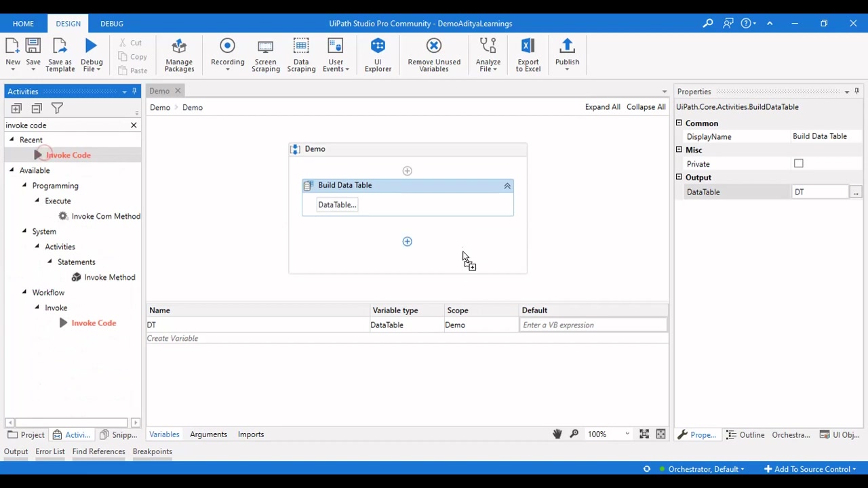Switch to the HOME ribbon tab
The image size is (868, 488).
pos(23,23)
